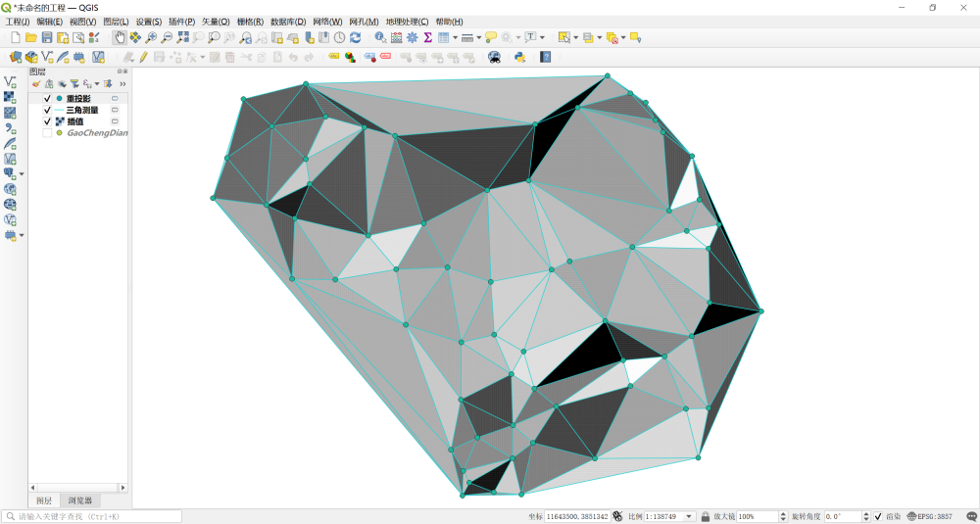Open the 工程 menu
Image resolution: width=980 pixels, height=524 pixels.
tap(18, 22)
